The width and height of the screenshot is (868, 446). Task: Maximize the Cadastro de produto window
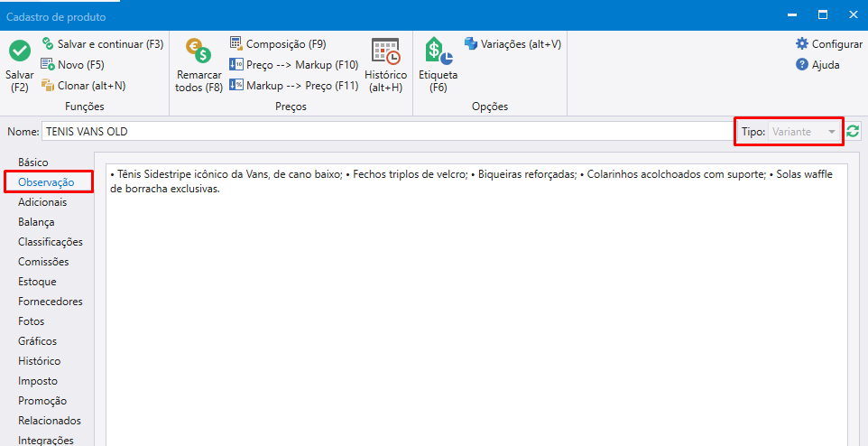click(x=823, y=15)
